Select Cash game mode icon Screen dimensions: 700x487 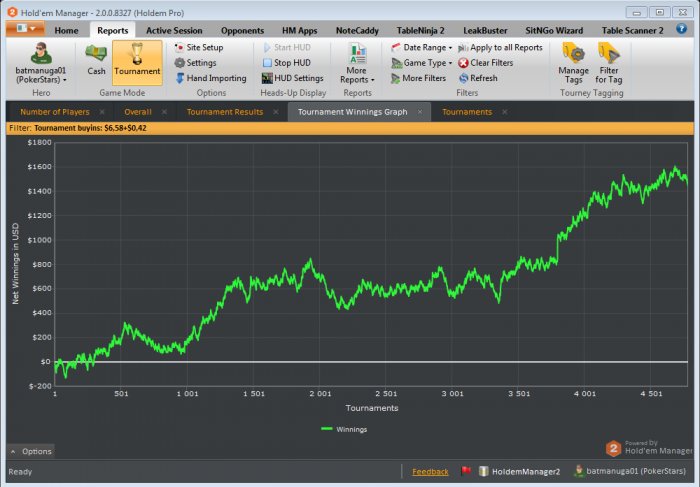click(x=96, y=59)
